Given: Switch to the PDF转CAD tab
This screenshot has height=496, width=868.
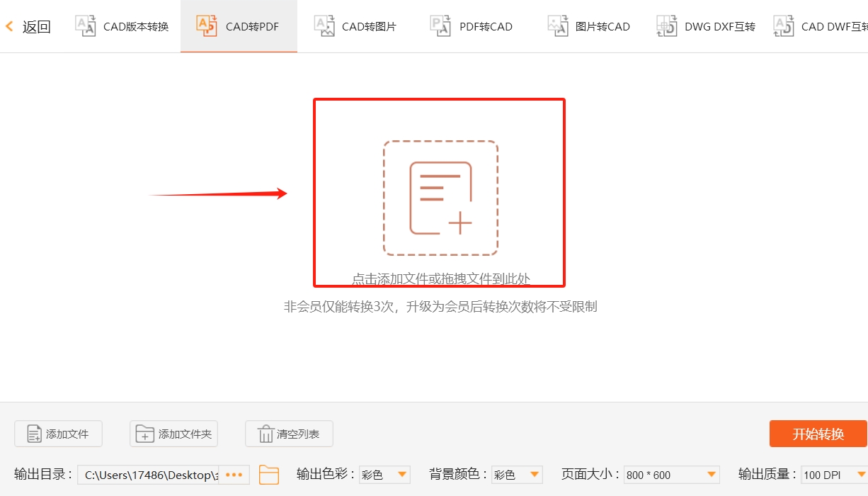Looking at the screenshot, I should pos(472,26).
